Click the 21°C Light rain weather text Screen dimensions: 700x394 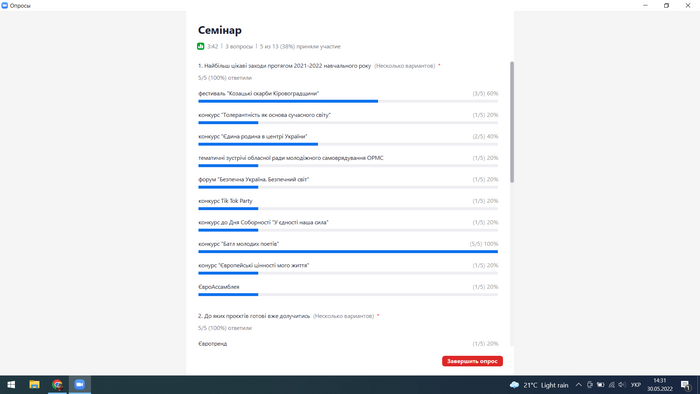[x=546, y=385]
